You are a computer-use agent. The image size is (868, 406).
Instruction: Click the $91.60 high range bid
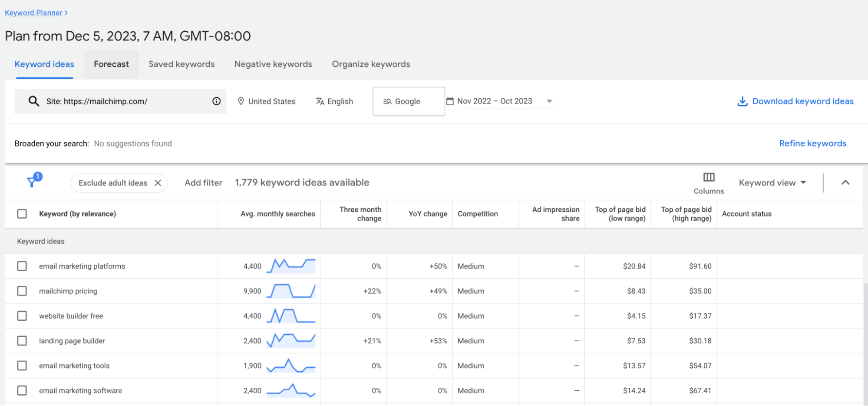point(700,266)
